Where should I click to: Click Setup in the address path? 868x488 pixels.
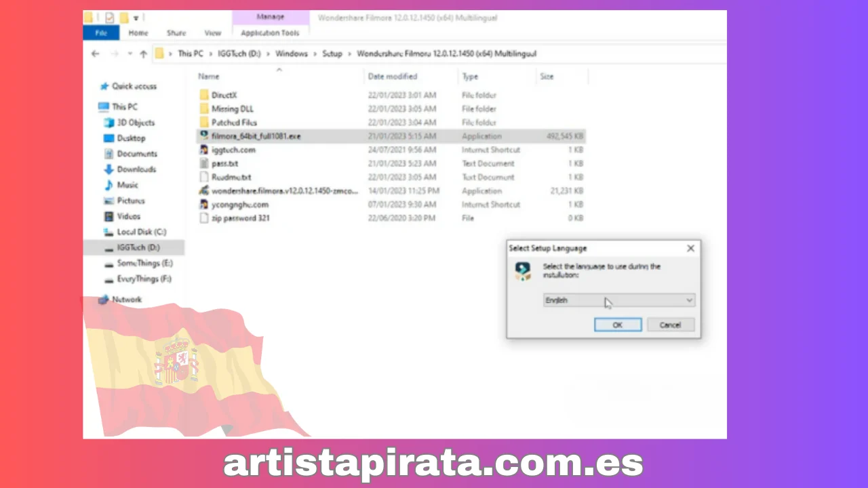click(332, 54)
